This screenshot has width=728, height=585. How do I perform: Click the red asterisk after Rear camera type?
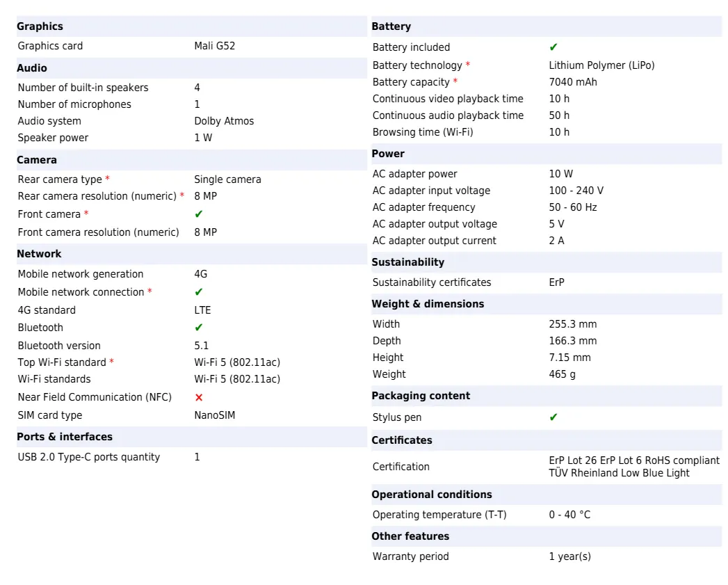(108, 179)
